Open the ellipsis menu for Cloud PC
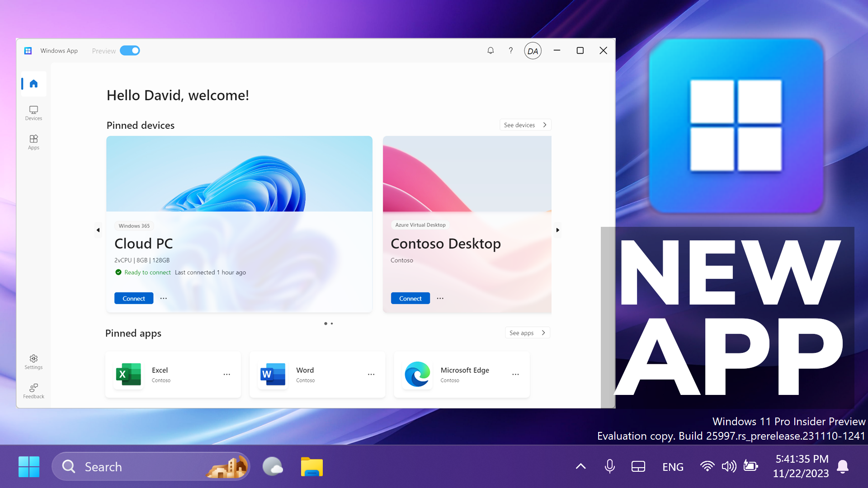 click(x=164, y=298)
